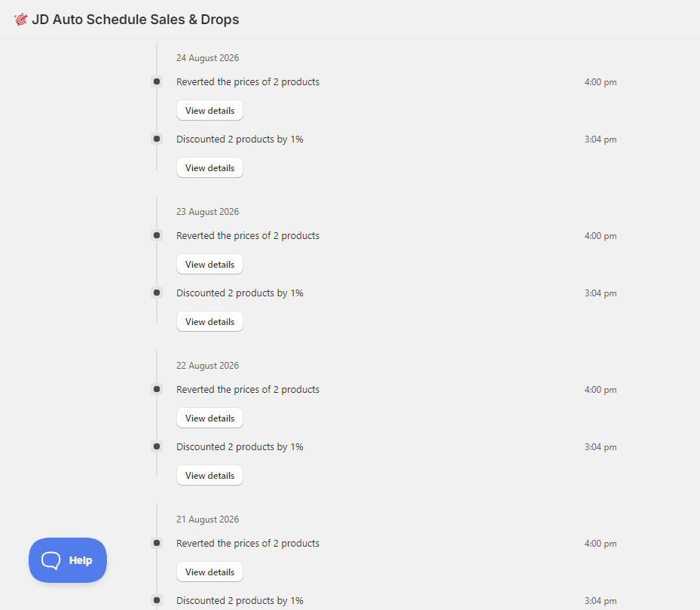
Task: View details for 23 August 1% discount
Action: pyautogui.click(x=209, y=321)
